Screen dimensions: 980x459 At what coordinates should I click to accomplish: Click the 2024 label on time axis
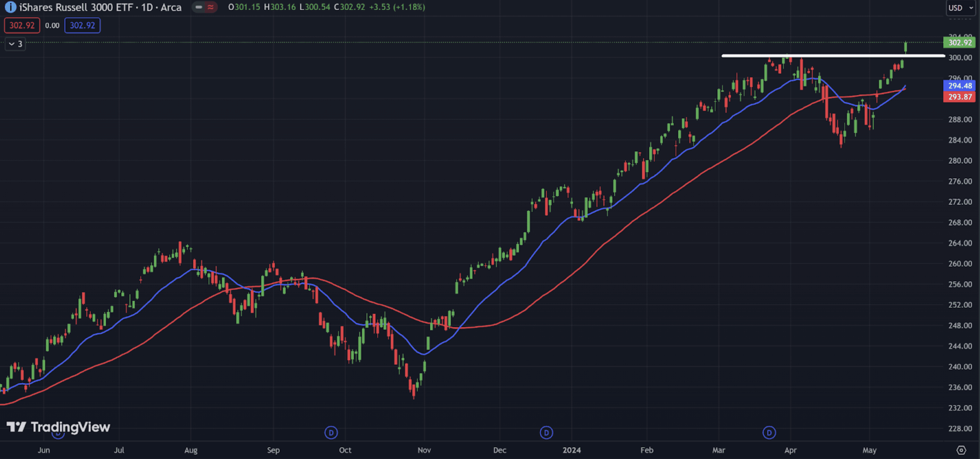571,450
